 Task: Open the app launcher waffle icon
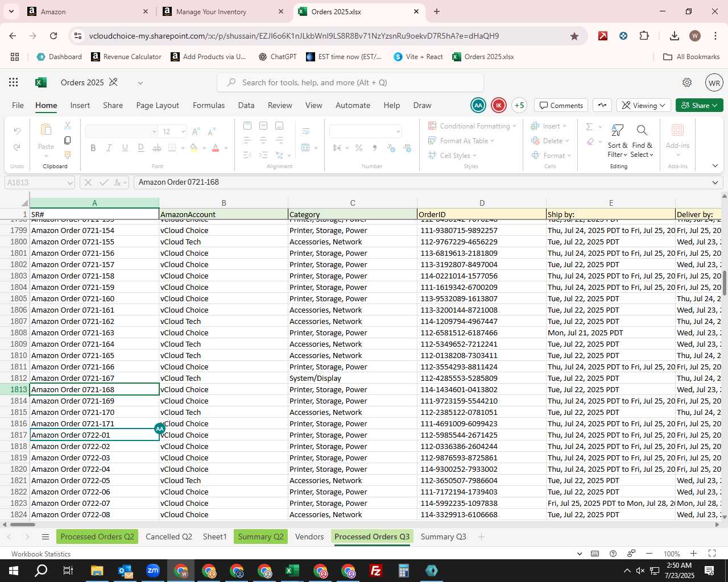(x=14, y=82)
